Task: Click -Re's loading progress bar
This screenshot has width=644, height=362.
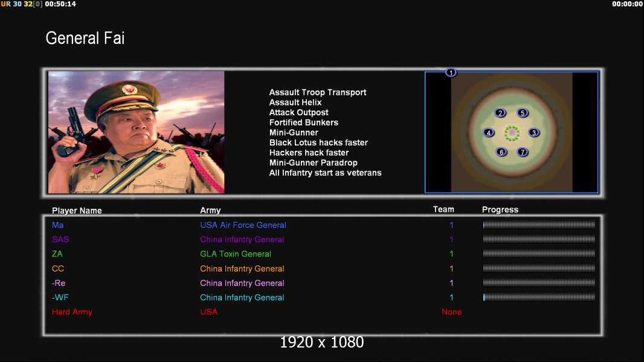Action: 539,282
